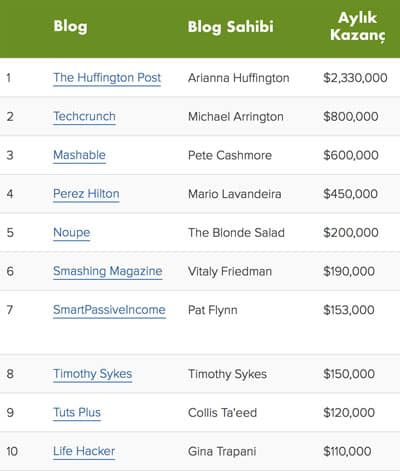Click the Blog column header
The width and height of the screenshot is (400, 473).
tap(70, 26)
